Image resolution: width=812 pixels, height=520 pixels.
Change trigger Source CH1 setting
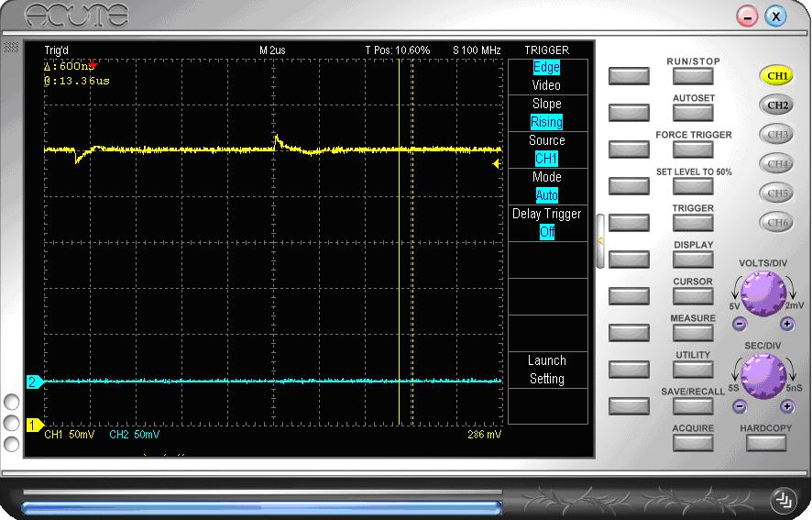547,159
